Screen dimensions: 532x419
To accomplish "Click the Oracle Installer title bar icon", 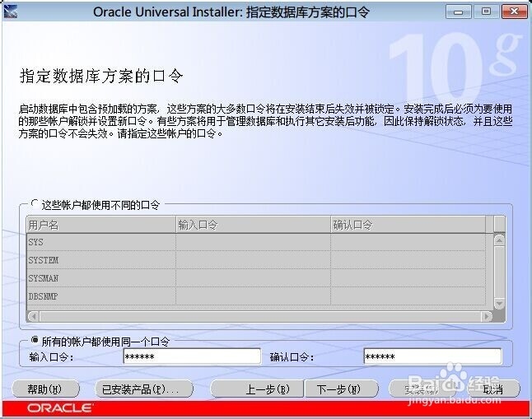I will (11, 12).
